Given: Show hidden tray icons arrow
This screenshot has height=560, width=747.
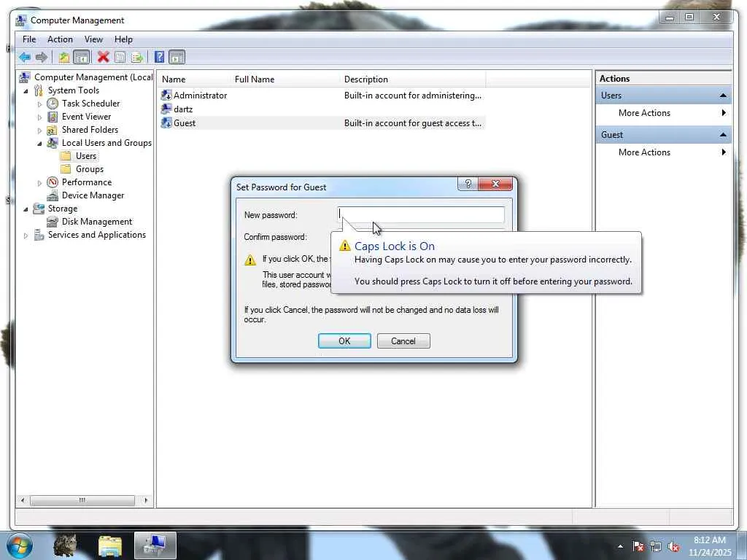Looking at the screenshot, I should click(x=620, y=547).
